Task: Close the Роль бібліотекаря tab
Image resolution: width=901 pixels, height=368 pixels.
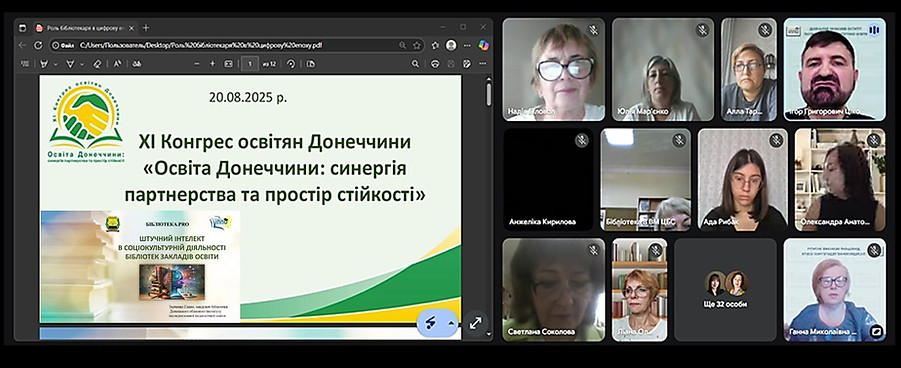Action: click(131, 28)
